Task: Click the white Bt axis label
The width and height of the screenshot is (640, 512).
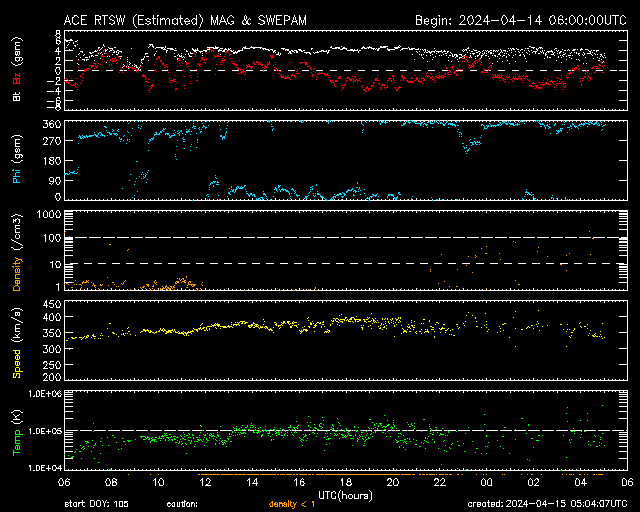Action: pyautogui.click(x=17, y=96)
